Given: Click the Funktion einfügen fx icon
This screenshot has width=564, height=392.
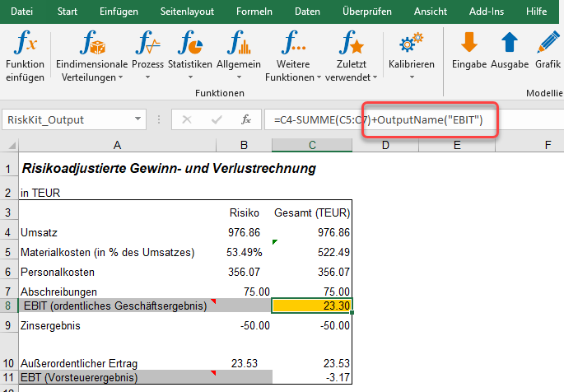Looking at the screenshot, I should 26,43.
